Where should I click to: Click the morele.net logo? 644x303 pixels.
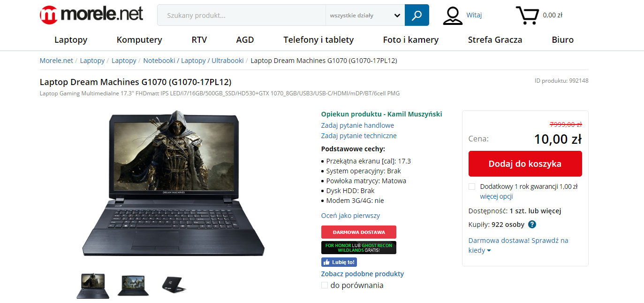91,15
